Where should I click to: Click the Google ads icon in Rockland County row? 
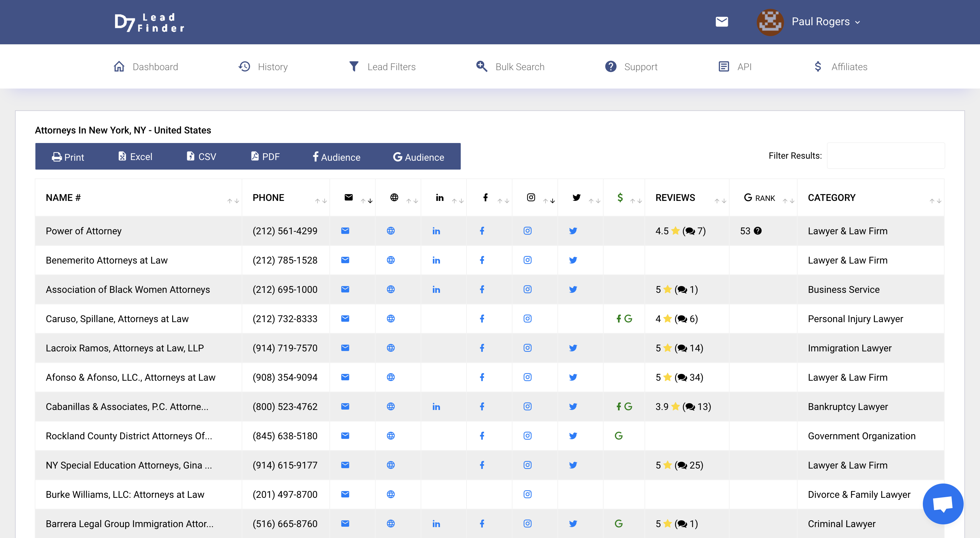click(x=619, y=436)
